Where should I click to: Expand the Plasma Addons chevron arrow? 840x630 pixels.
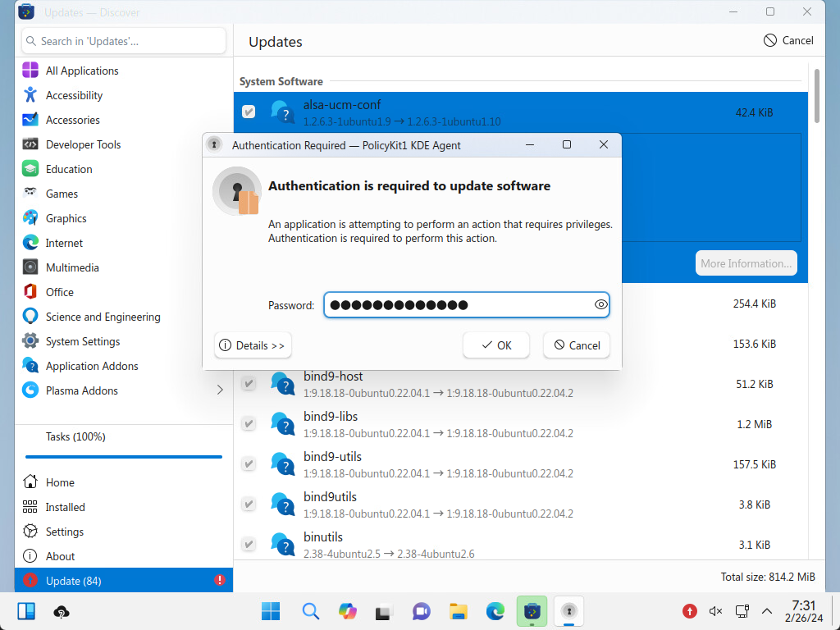[220, 390]
